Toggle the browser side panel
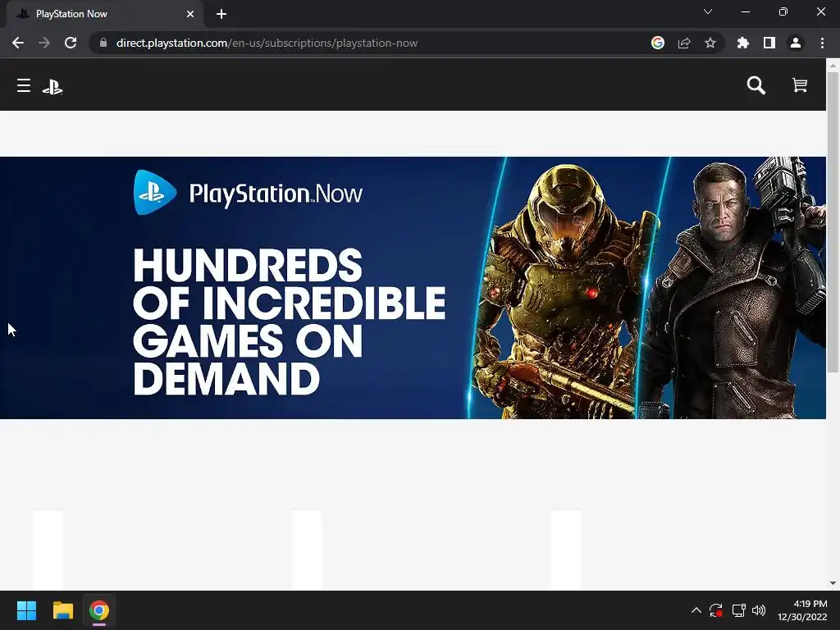The width and height of the screenshot is (840, 630). pyautogui.click(x=769, y=43)
